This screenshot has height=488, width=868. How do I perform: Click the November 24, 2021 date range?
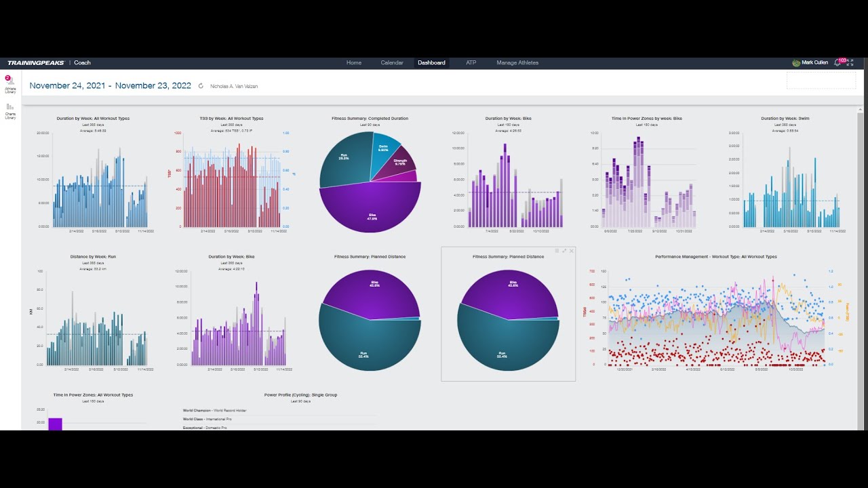(x=111, y=85)
